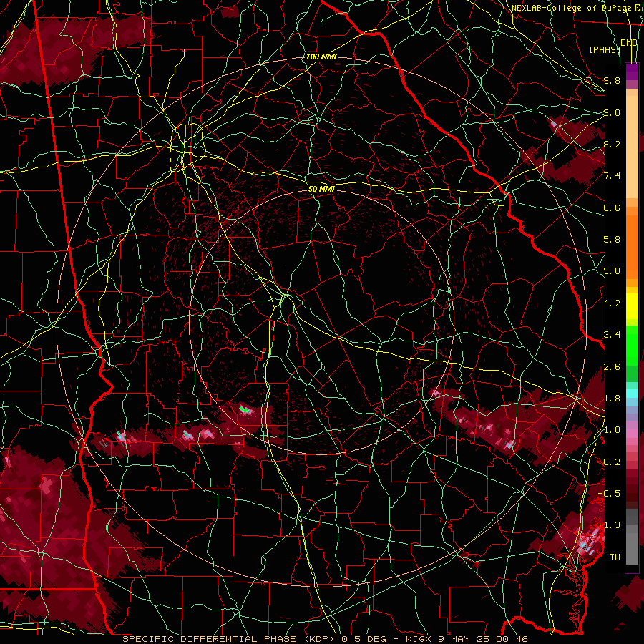Viewport: 644px width, 644px height.
Task: Click the DKD label above the color bar
Action: coord(629,43)
